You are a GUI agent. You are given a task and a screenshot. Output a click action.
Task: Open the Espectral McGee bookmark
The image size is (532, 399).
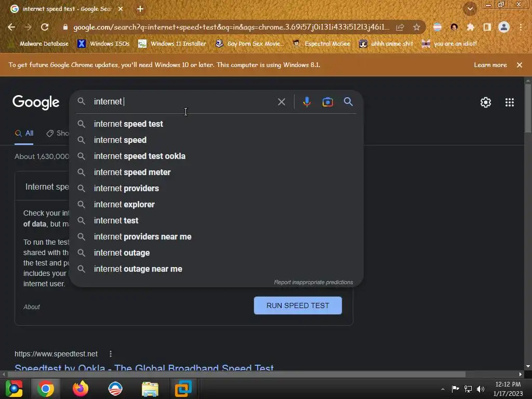pyautogui.click(x=321, y=44)
